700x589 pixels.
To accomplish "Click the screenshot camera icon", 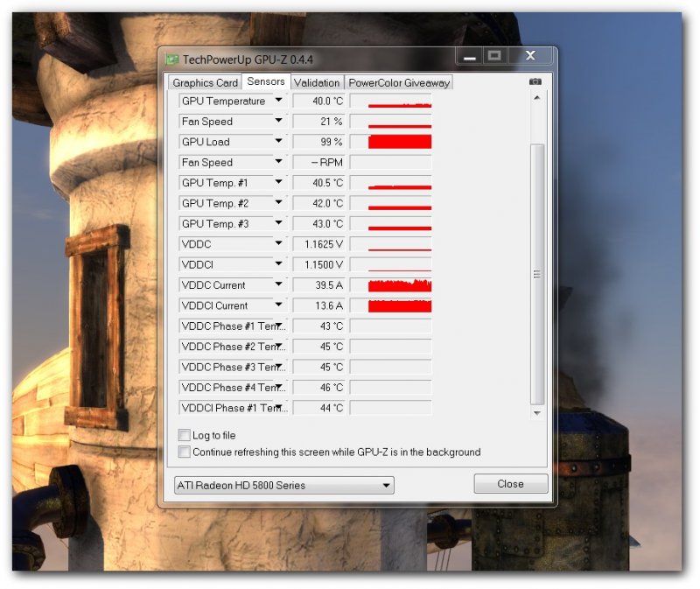I will pyautogui.click(x=535, y=81).
